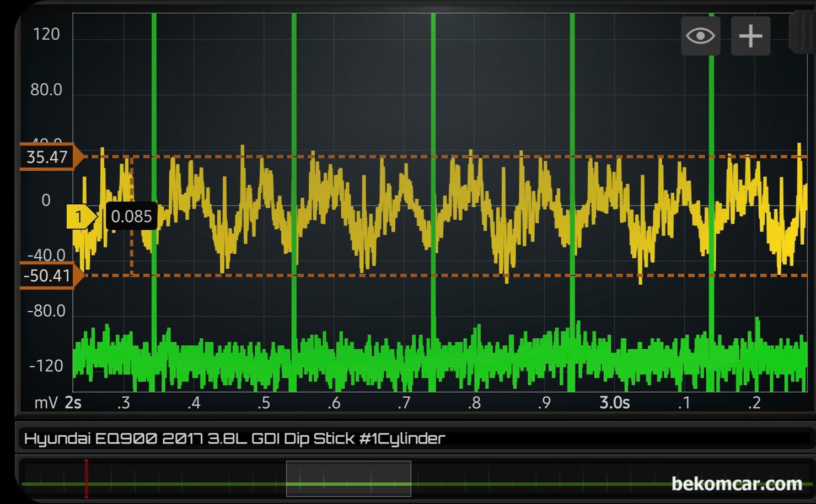Select the red marker in the overview strip
This screenshot has width=816, height=504.
(86, 478)
